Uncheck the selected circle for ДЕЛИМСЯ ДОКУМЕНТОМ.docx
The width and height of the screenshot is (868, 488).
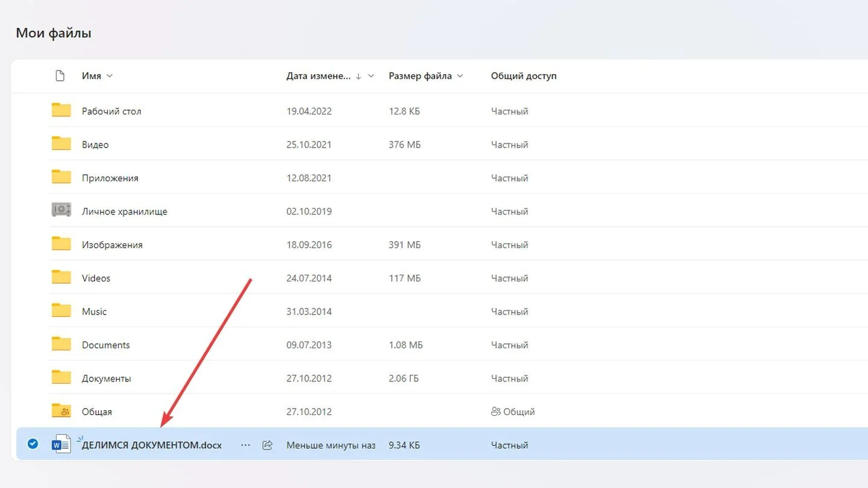pyautogui.click(x=33, y=444)
